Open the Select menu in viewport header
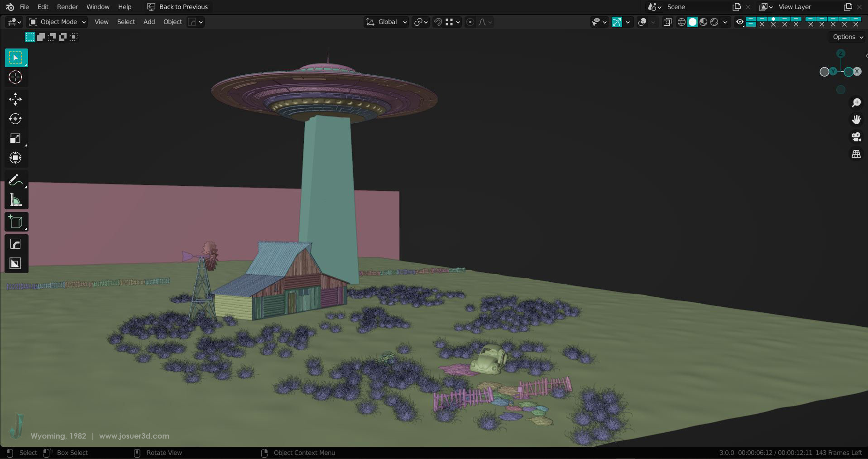Viewport: 868px width, 459px height. click(x=126, y=22)
